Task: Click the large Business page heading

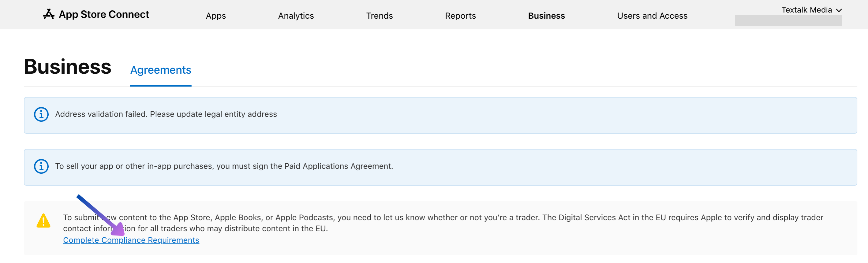Action: pos(68,67)
